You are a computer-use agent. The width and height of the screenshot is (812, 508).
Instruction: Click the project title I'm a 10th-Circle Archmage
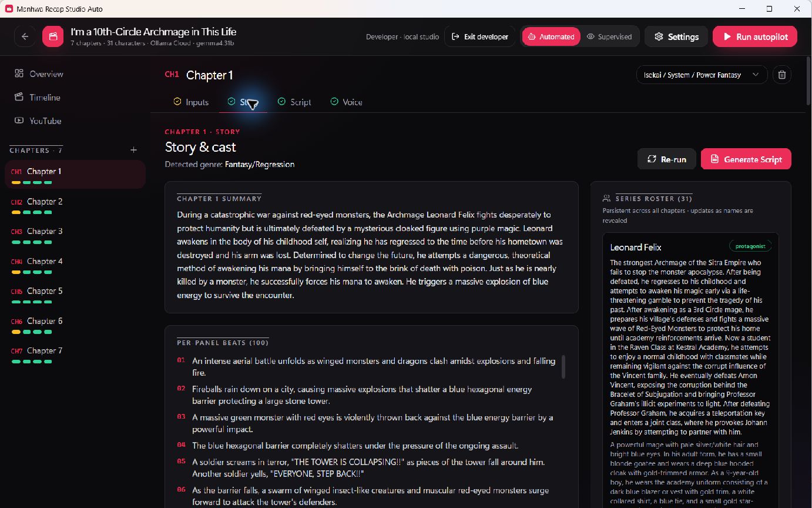point(153,32)
